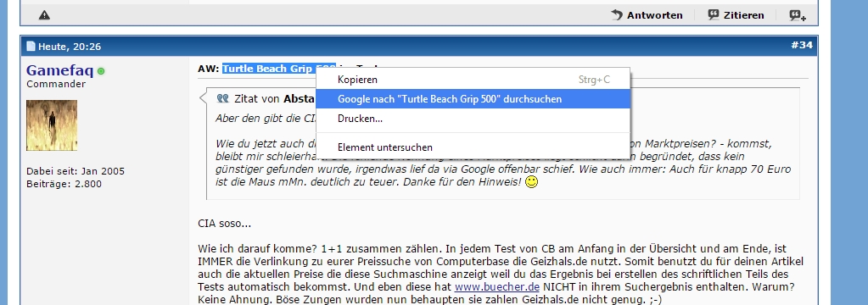Select Kopieren in the context menu
Viewport: 868px width, 305px height.
click(473, 80)
